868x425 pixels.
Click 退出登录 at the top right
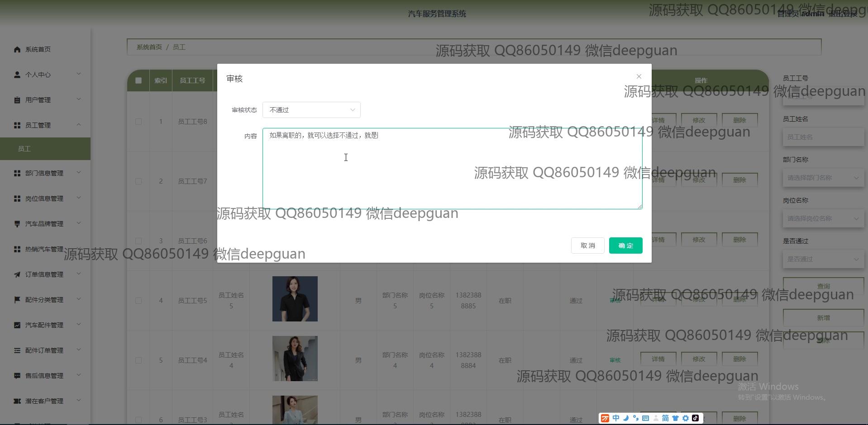[843, 14]
